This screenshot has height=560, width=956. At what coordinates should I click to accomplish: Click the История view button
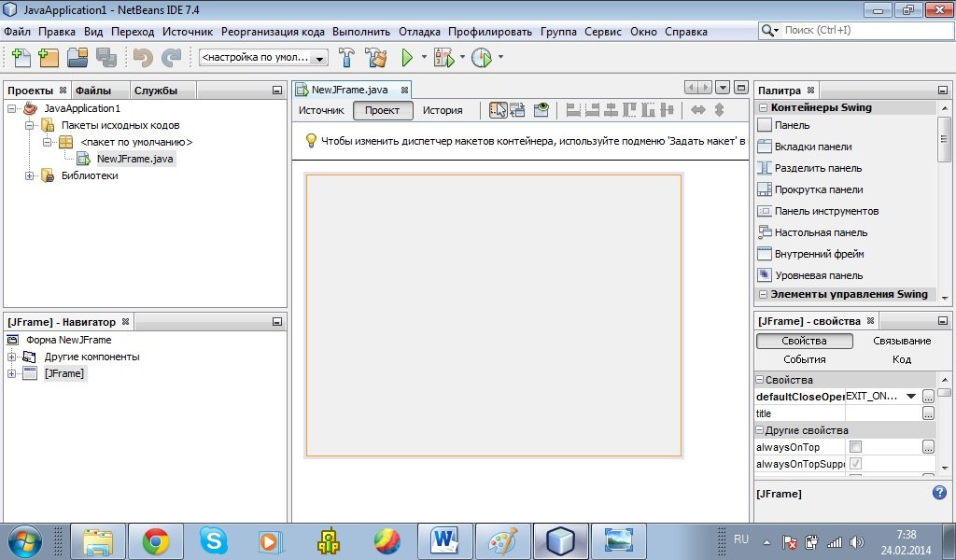(443, 110)
